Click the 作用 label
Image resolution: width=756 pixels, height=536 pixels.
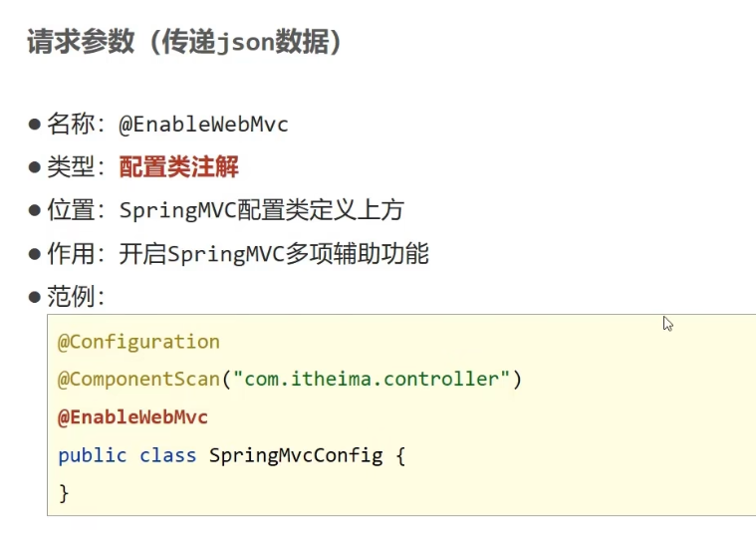72,254
